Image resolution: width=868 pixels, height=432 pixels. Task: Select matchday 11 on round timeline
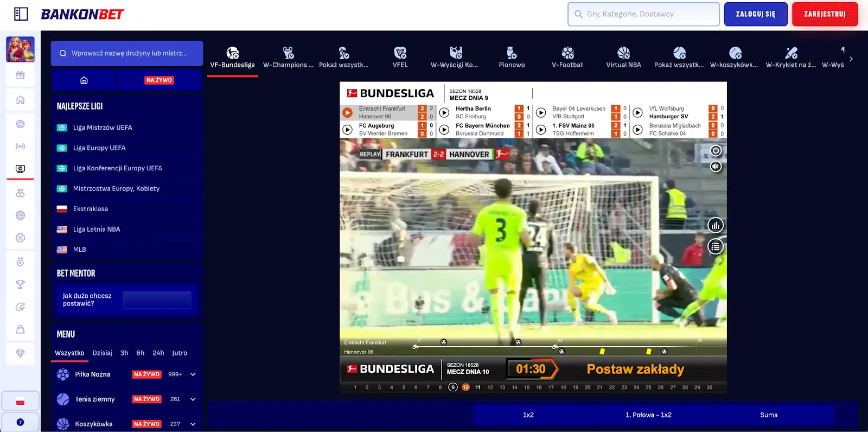coord(478,387)
